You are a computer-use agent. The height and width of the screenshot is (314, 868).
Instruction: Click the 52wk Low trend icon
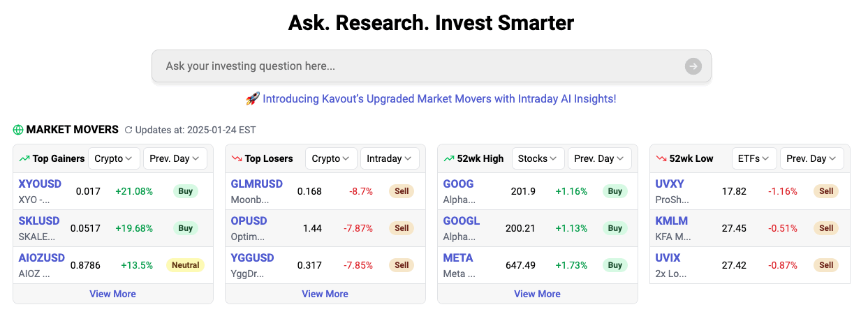coord(661,158)
